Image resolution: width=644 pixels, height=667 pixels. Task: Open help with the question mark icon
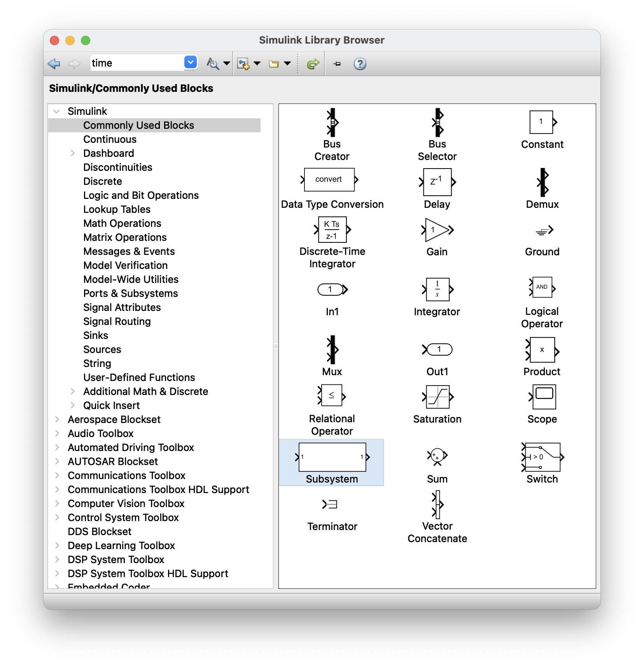[360, 63]
